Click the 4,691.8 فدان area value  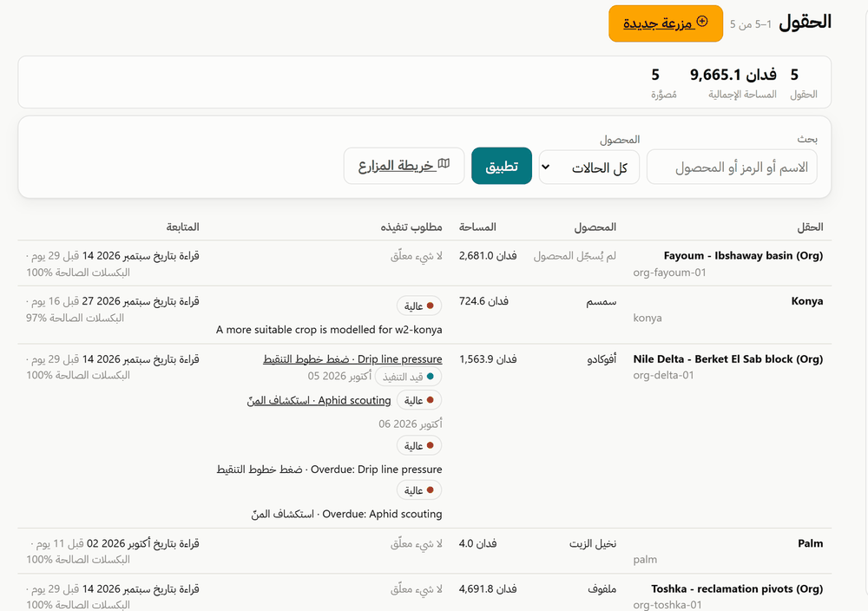[x=488, y=588]
